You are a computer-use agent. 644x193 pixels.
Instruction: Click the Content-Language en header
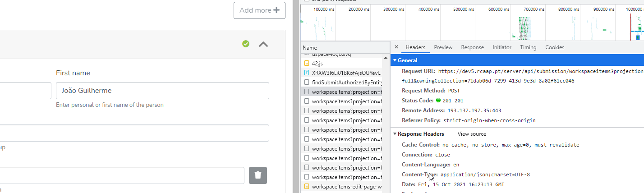430,165
